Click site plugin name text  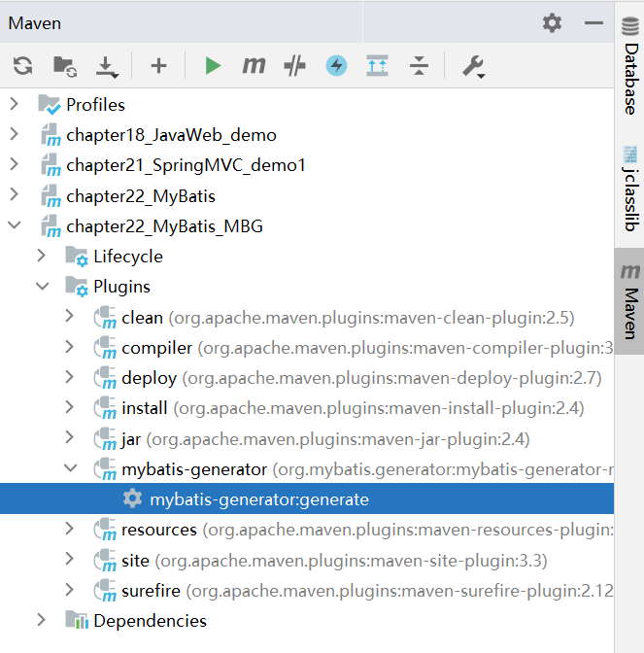135,561
